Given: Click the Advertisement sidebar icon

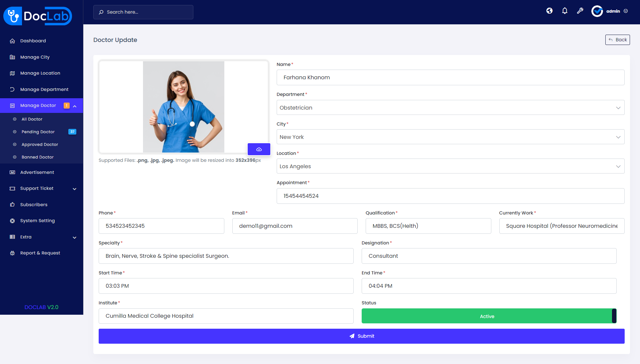Looking at the screenshot, I should pyautogui.click(x=12, y=172).
